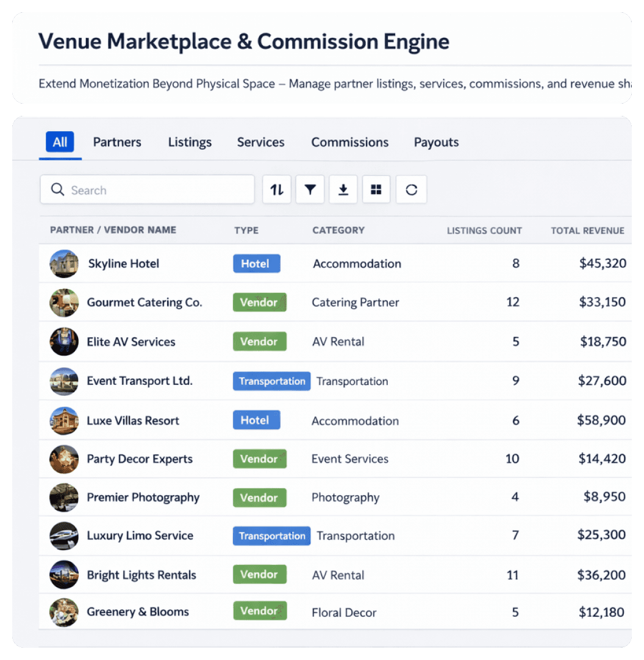
Task: Click the Skyline Hotel avatar image
Action: tap(64, 264)
